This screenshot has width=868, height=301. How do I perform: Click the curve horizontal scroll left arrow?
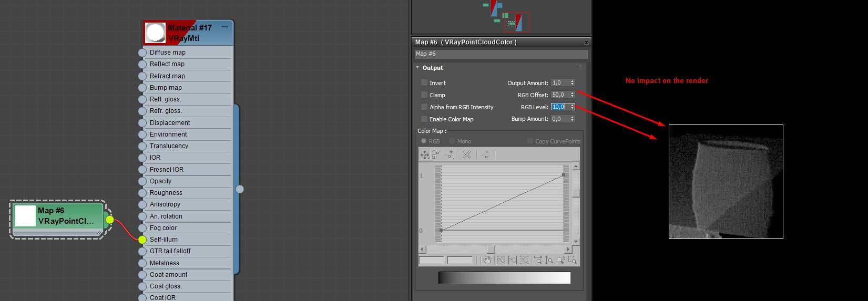[x=422, y=250]
